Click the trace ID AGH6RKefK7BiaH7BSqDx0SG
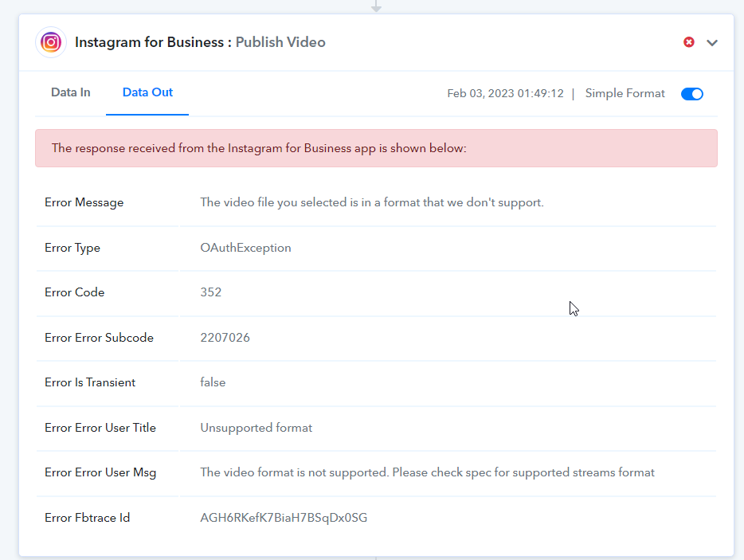Screen dimensions: 744x560 tap(284, 518)
